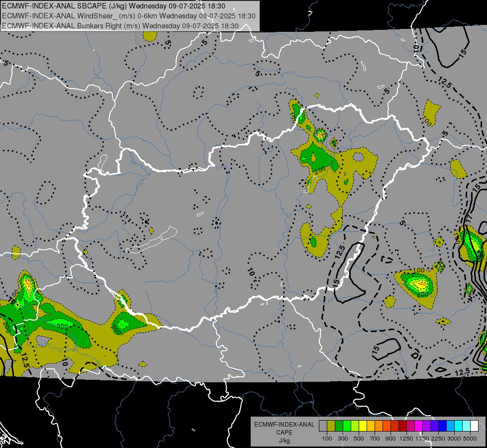Select the yellow-green legend swatch

[x=355, y=426]
